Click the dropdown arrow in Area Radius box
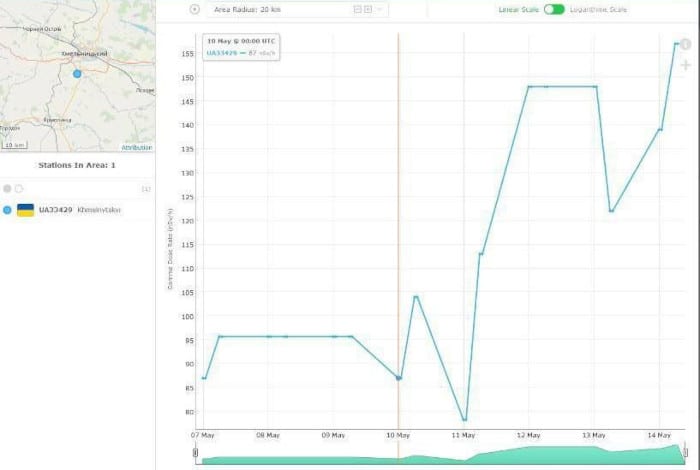Screen dimensions: 700x470 pyautogui.click(x=380, y=9)
